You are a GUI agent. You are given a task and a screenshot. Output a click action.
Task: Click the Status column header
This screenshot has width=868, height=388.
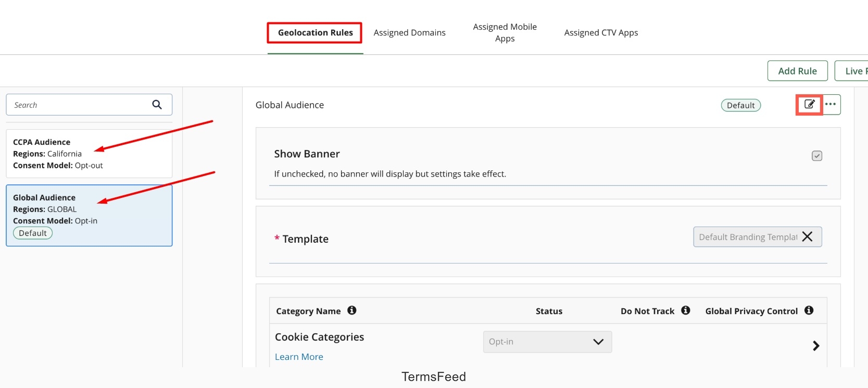(549, 311)
